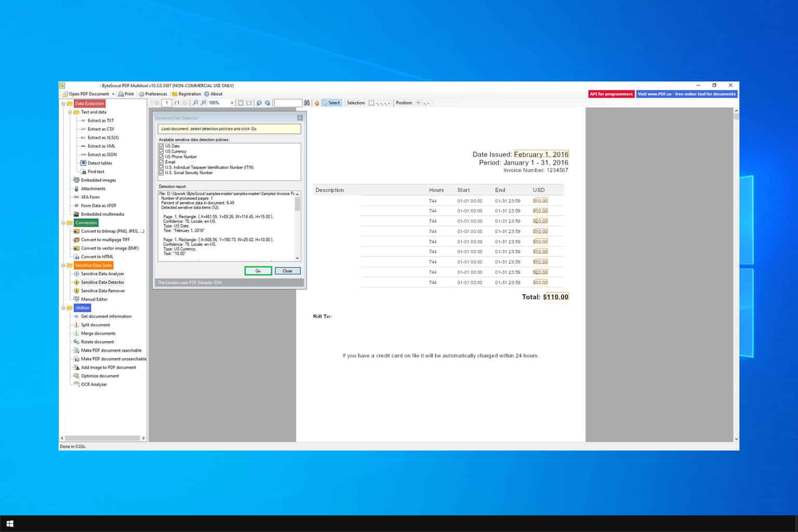Click the Go button
Viewport: 798px width, 532px height.
pos(258,271)
